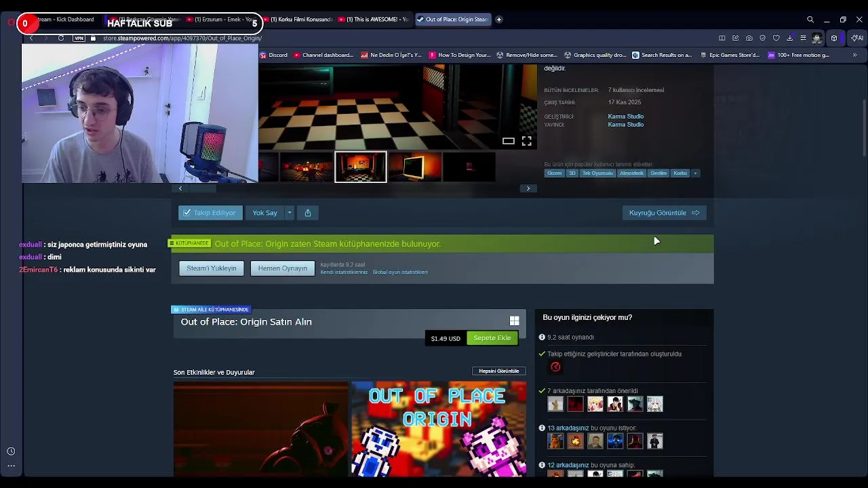Open the Search Results bookmark
Image resolution: width=868 pixels, height=488 pixels.
click(662, 55)
